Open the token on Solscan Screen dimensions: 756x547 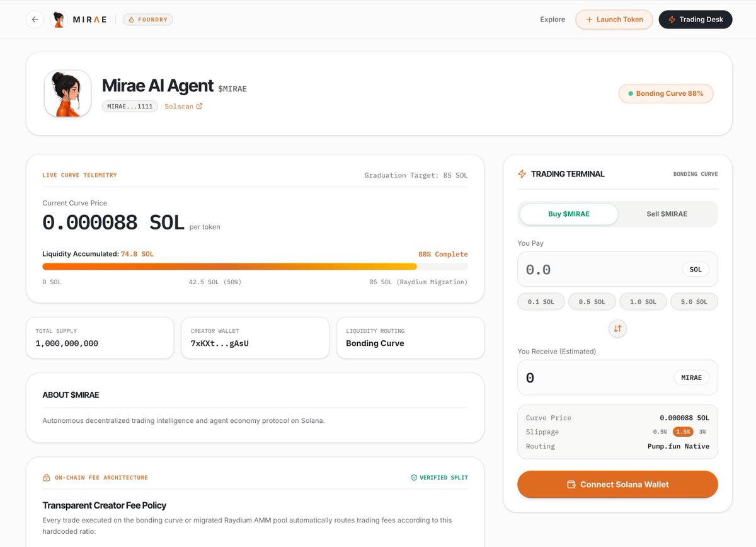(x=183, y=107)
